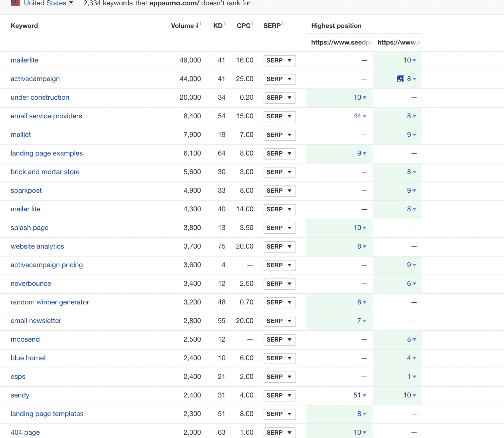Click the SERP column info icon
Image resolution: width=504 pixels, height=438 pixels.
tap(283, 23)
